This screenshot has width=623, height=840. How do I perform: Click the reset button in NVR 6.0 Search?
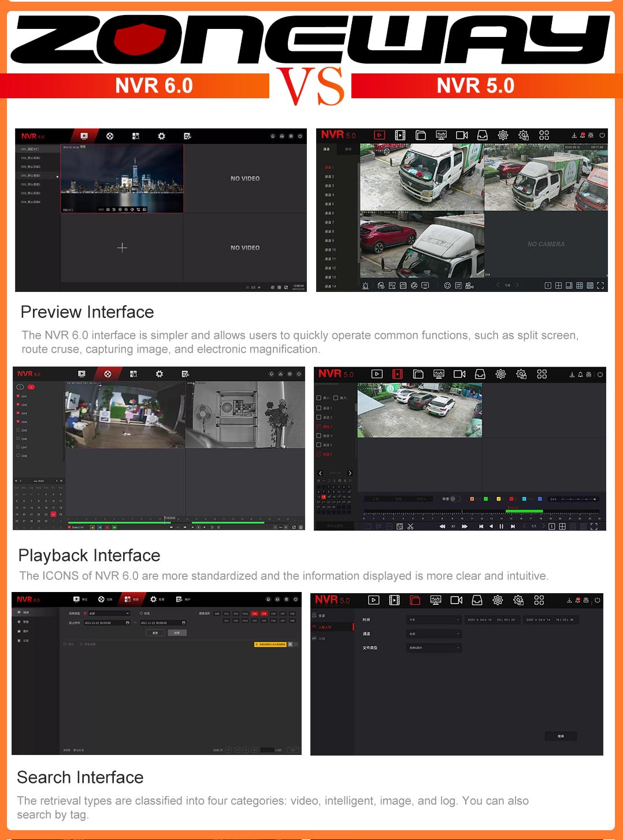click(155, 633)
